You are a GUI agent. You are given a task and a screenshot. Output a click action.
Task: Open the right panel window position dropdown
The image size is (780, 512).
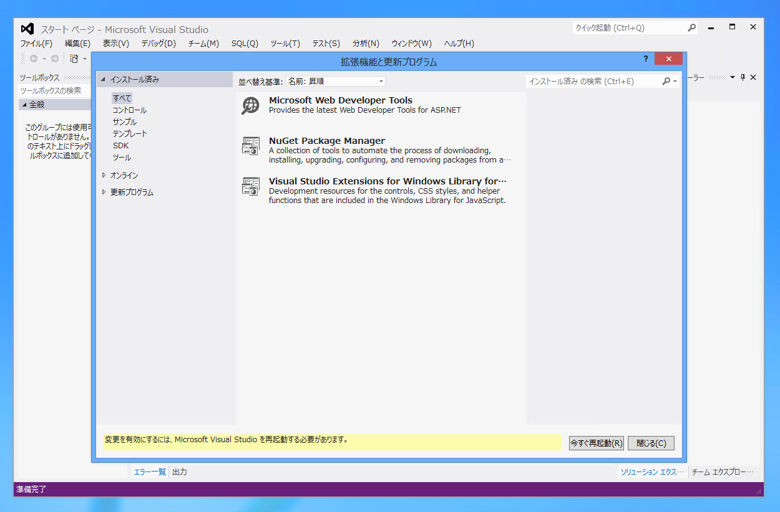tap(732, 77)
